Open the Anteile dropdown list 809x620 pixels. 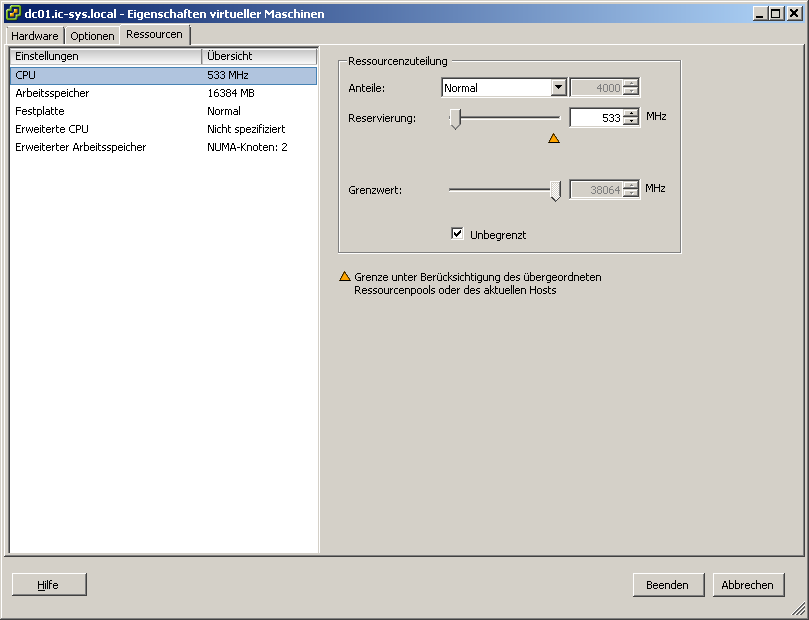558,88
